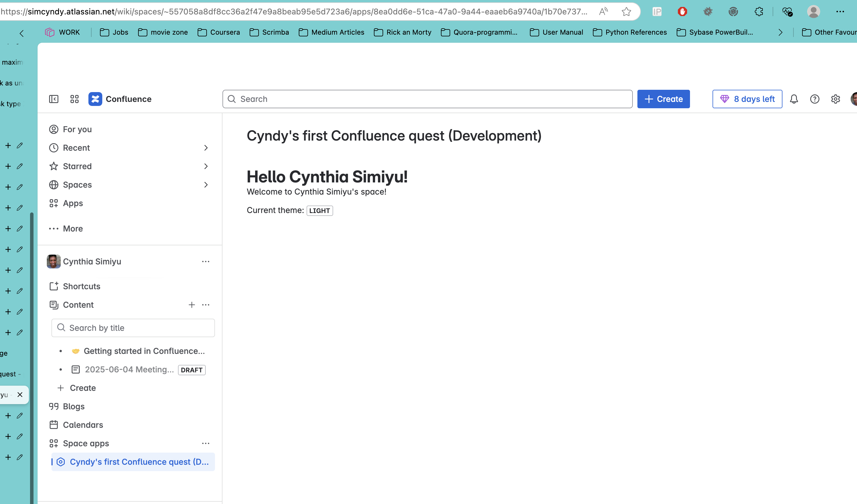Image resolution: width=857 pixels, height=504 pixels.
Task: Open Getting started in Confluence page
Action: click(144, 351)
